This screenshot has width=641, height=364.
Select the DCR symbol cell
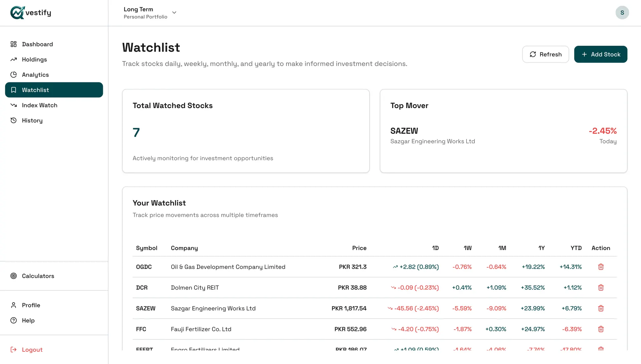coord(142,288)
